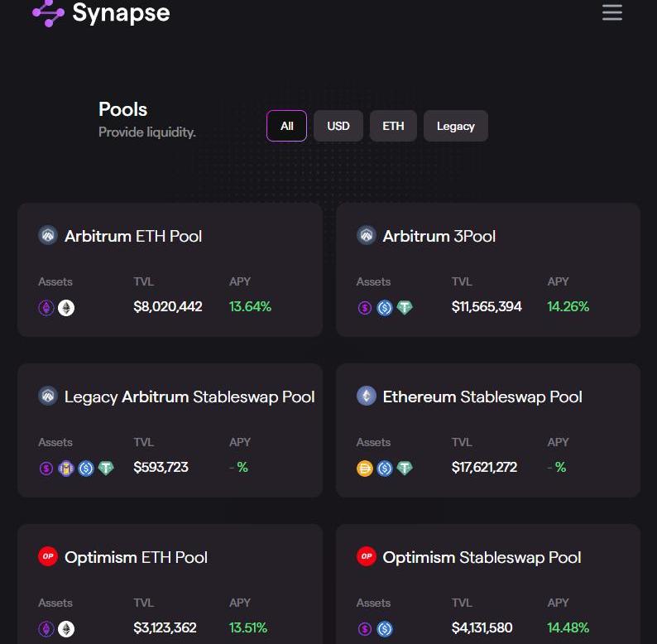Click USDC icon in Arbitrum 3Pool assets

(x=385, y=308)
